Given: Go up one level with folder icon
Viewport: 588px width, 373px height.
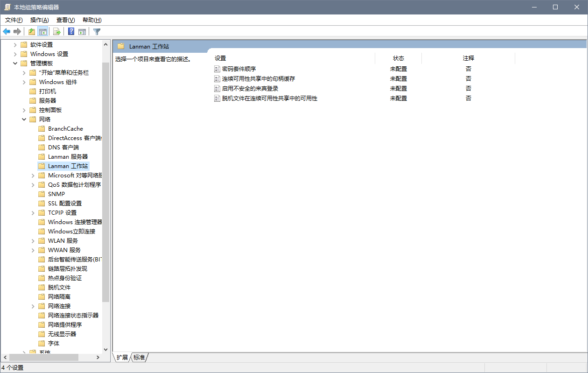Looking at the screenshot, I should coord(31,32).
